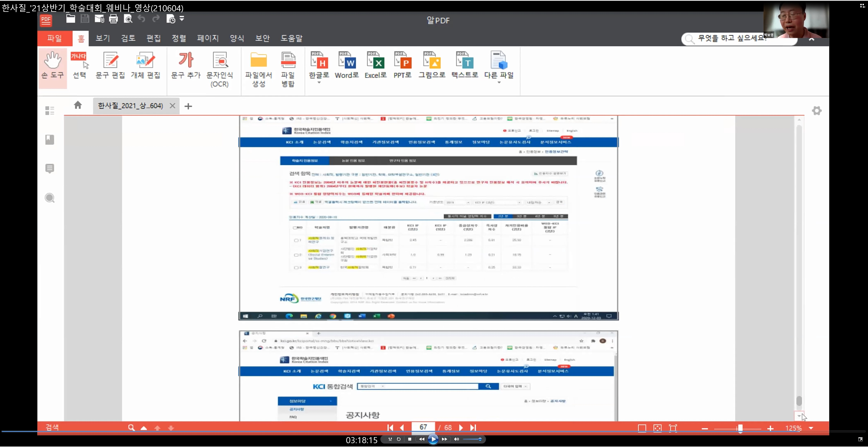Viewport: 868px width, 447px height.
Task: Adjust the media player volume slider
Action: tap(472, 439)
